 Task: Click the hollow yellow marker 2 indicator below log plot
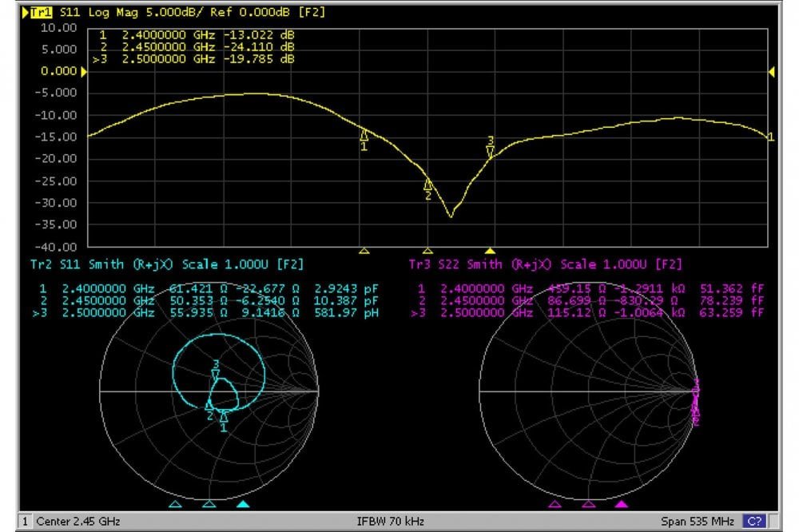[427, 251]
